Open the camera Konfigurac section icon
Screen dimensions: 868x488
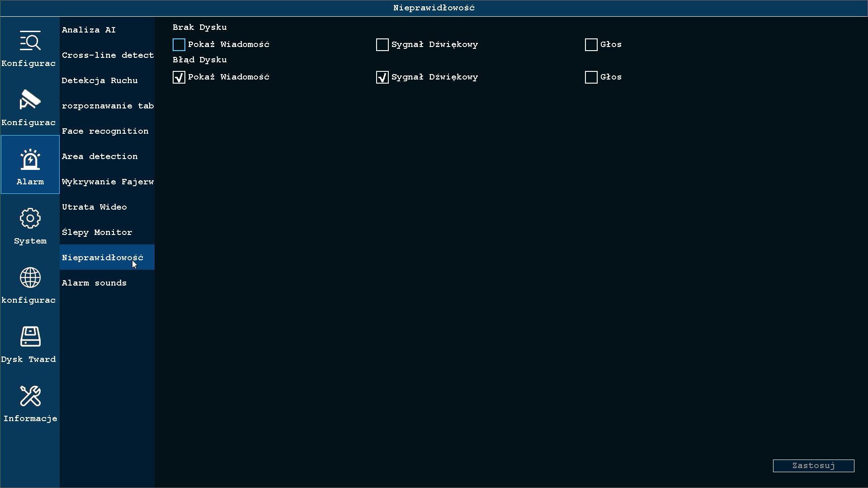coord(30,99)
